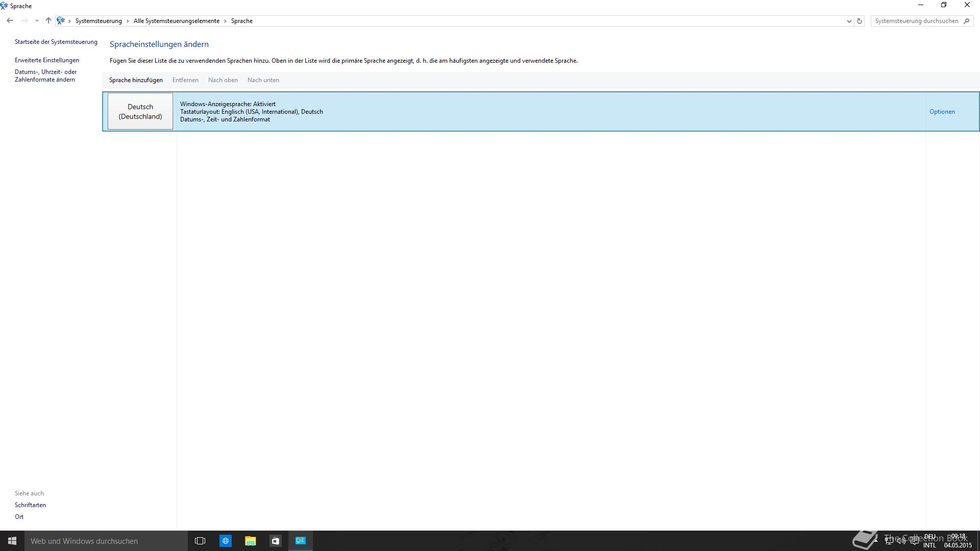The width and height of the screenshot is (980, 551).
Task: Click Sprache hinzufügen in toolbar
Action: click(x=136, y=80)
